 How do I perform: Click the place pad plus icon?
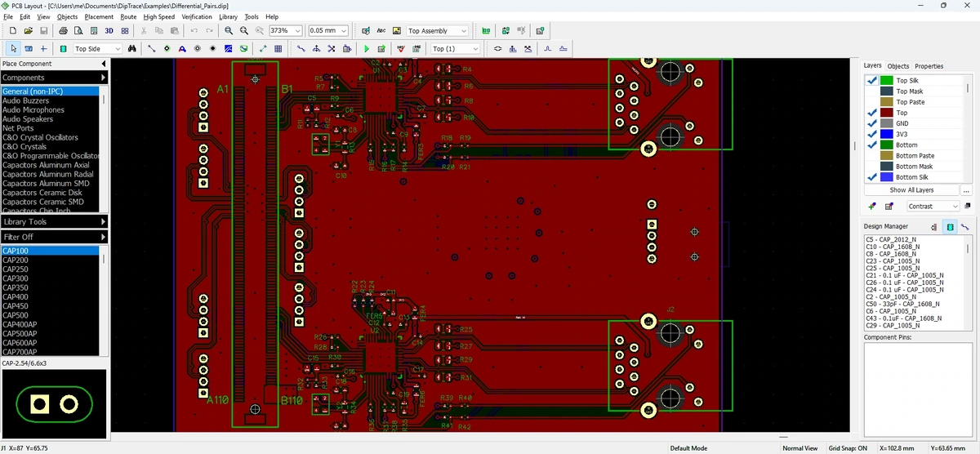(x=43, y=49)
